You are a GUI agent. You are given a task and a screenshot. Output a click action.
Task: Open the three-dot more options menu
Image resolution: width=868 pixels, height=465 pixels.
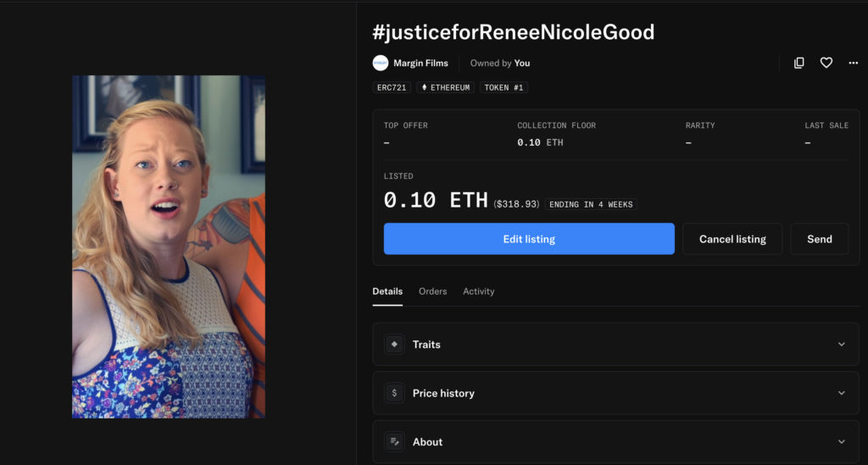(x=853, y=63)
